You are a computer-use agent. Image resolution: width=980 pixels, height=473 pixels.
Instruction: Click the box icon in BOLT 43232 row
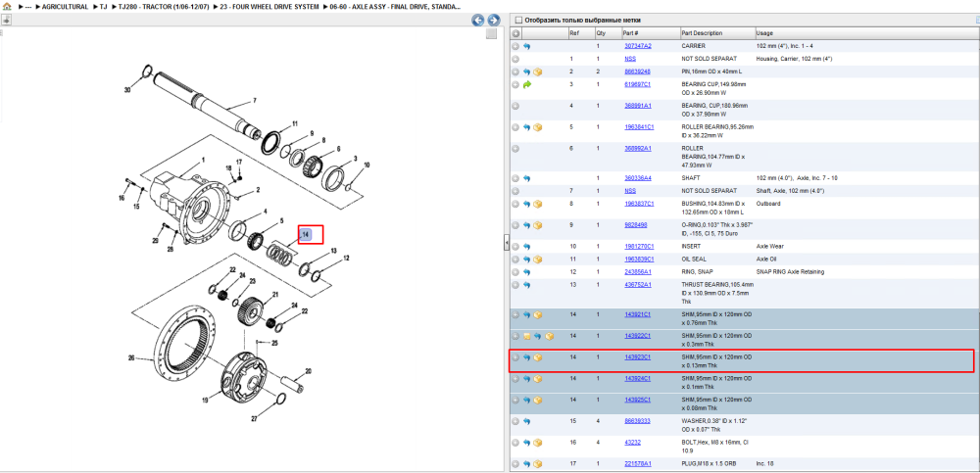pyautogui.click(x=538, y=443)
